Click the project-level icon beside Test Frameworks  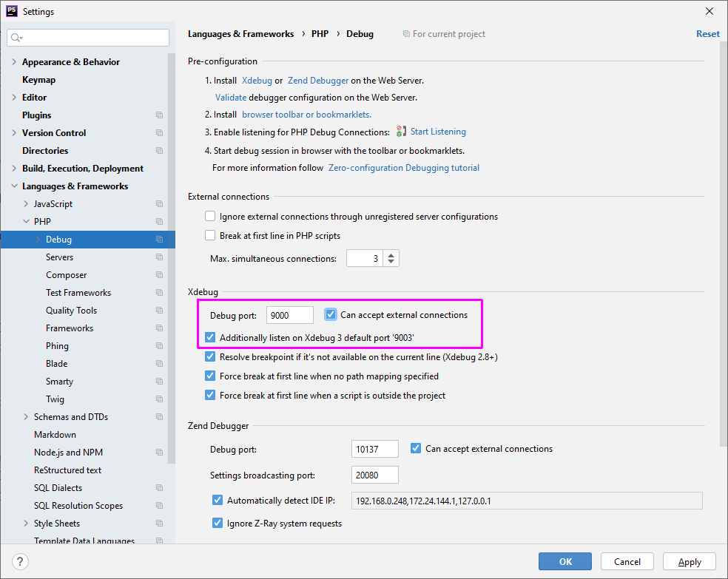(x=159, y=293)
